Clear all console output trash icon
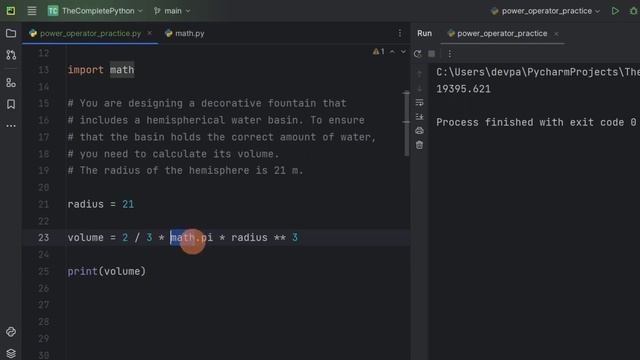The image size is (640, 360). 420,145
